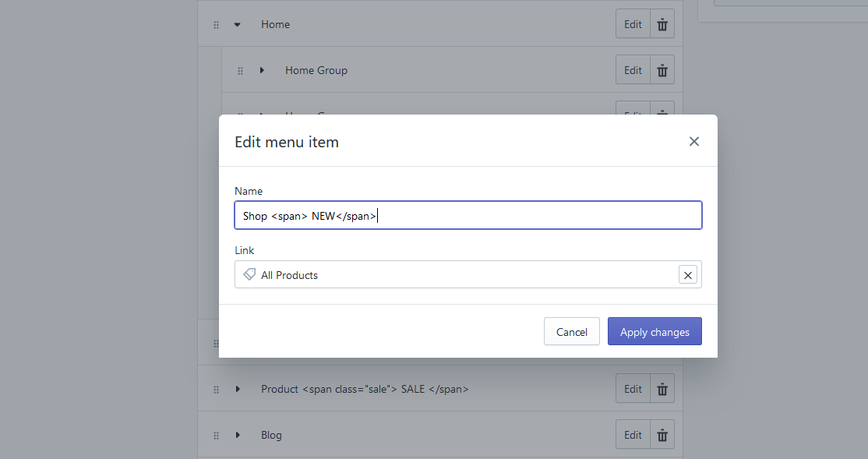Delete the Home Group menu item

[x=662, y=70]
